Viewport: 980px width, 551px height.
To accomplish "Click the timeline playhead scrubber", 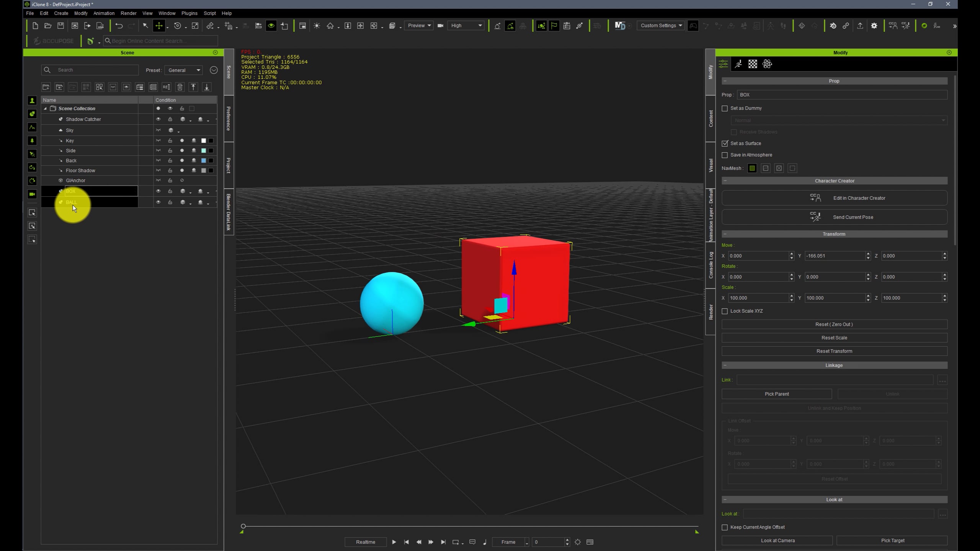I will [x=243, y=527].
